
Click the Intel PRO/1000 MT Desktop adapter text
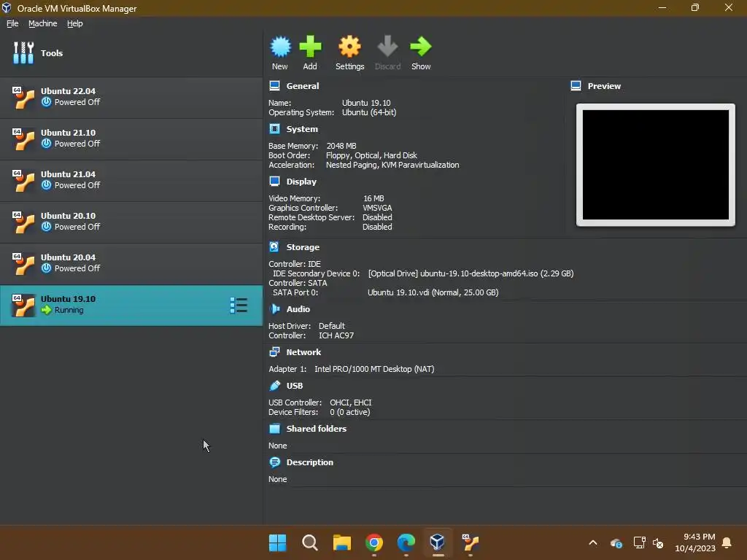coord(374,369)
